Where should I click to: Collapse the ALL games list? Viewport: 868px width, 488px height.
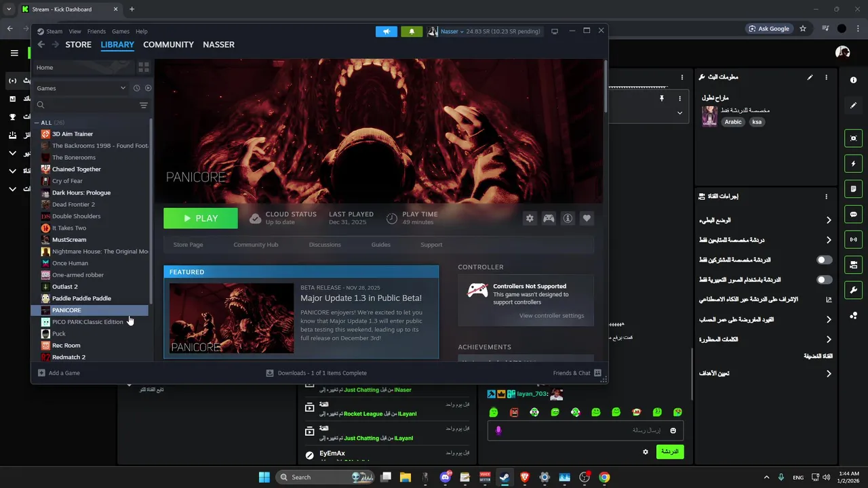[x=37, y=123]
